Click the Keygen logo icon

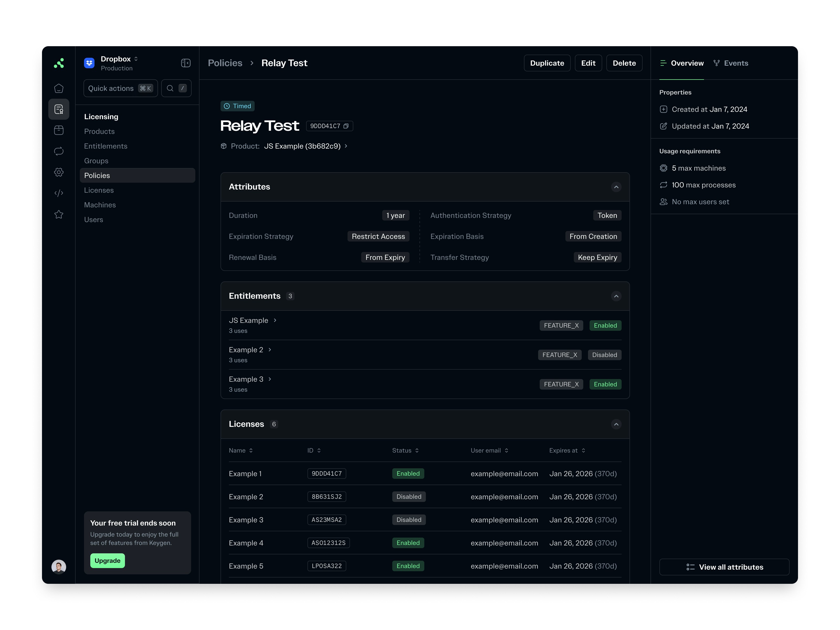tap(59, 63)
